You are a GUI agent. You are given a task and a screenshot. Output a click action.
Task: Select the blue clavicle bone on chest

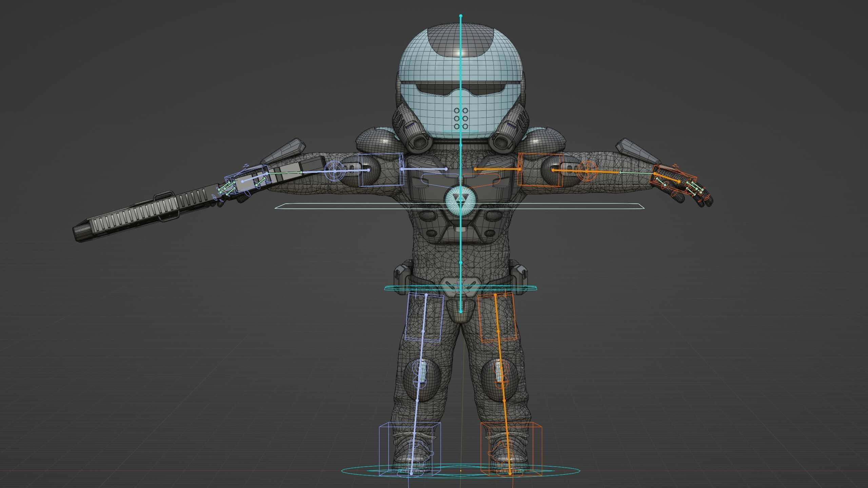click(423, 169)
